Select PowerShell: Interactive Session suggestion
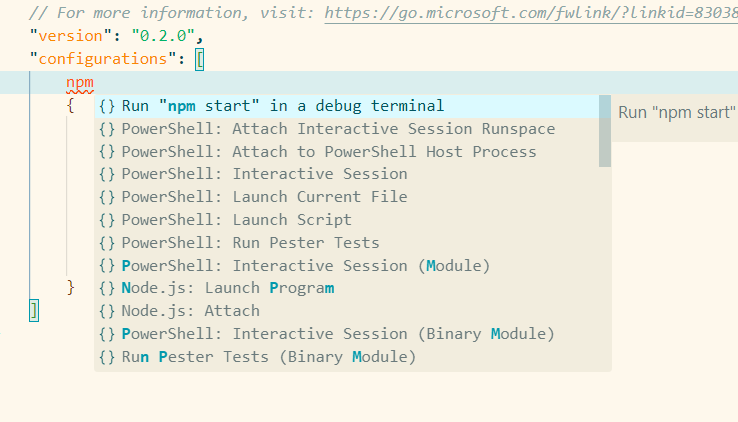 point(347,174)
